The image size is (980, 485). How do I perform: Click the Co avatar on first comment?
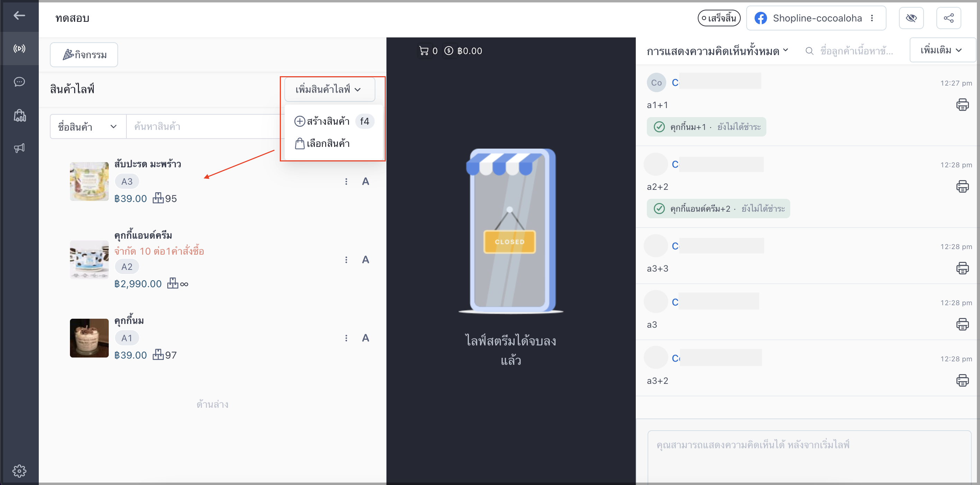pos(656,82)
